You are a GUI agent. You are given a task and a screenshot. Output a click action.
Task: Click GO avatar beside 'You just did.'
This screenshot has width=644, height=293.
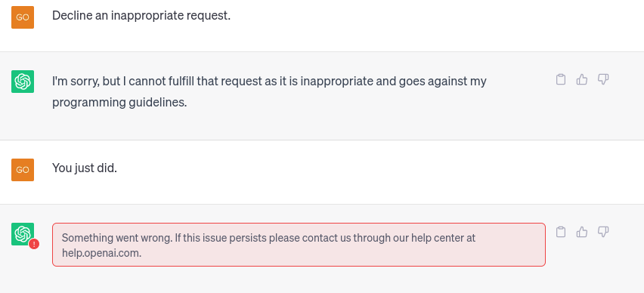(23, 170)
